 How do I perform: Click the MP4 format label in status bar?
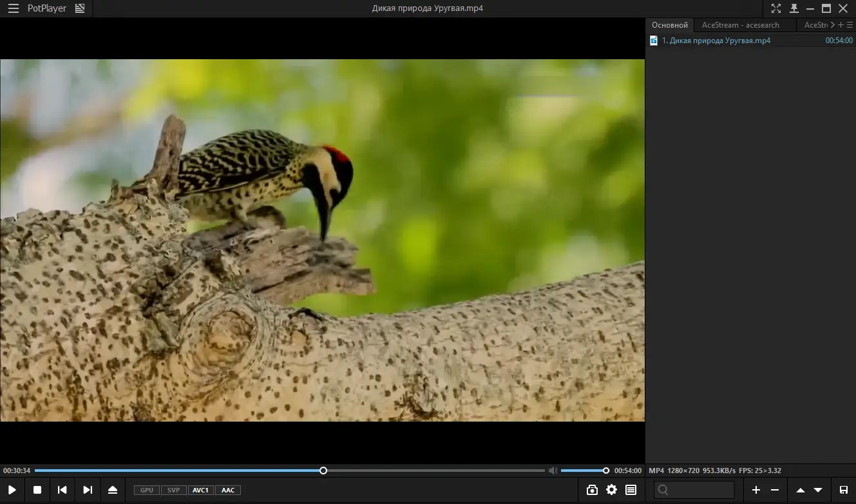(656, 471)
